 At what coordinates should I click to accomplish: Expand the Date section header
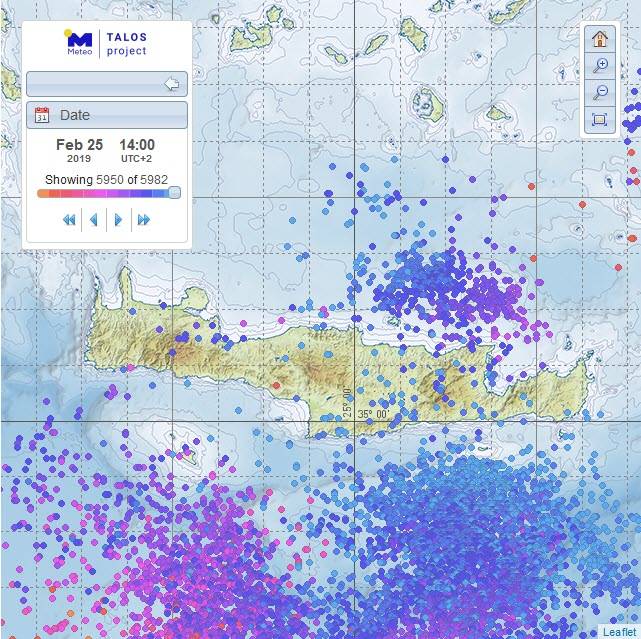click(x=106, y=115)
